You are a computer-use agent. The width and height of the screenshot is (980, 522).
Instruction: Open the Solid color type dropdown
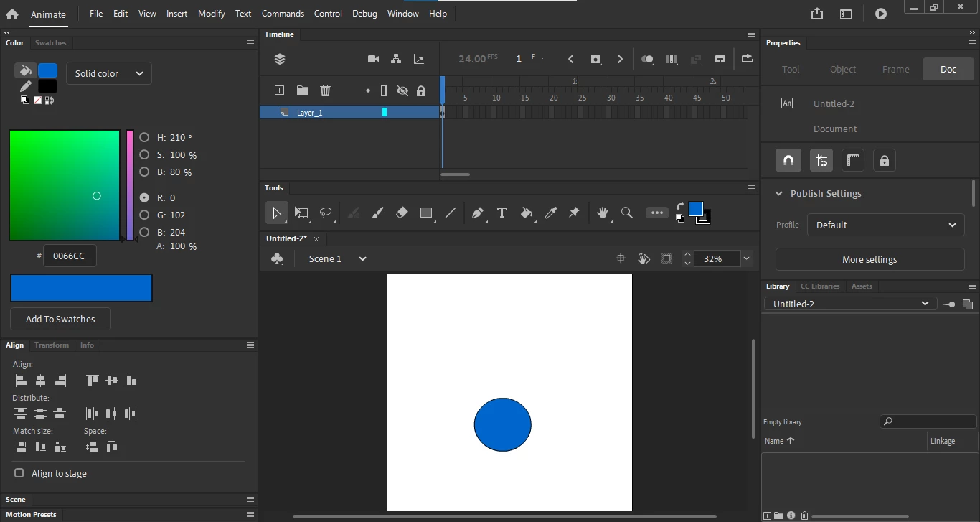[109, 73]
